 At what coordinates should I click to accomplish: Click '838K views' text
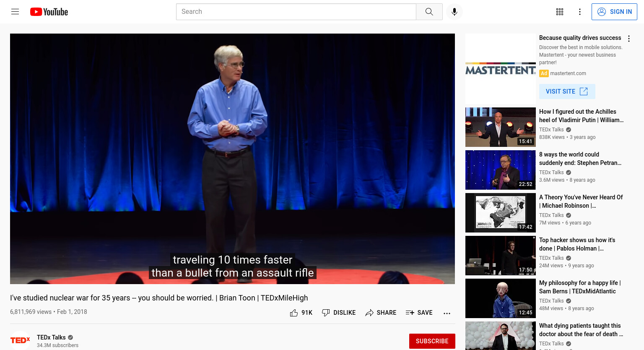552,137
